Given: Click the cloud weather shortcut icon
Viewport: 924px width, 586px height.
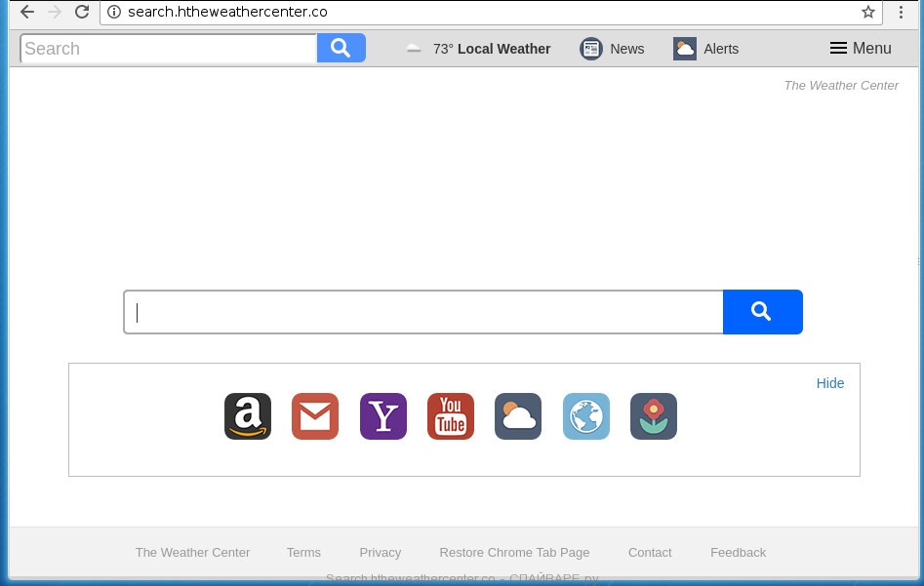Looking at the screenshot, I should pos(518,416).
